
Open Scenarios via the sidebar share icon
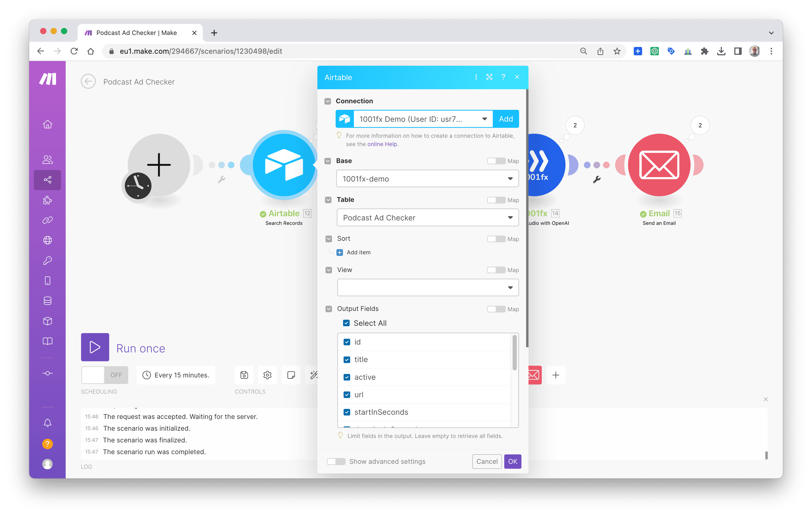click(x=47, y=180)
